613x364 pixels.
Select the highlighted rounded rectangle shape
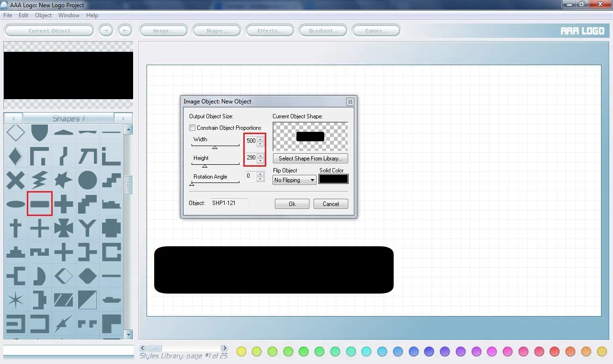pyautogui.click(x=40, y=204)
